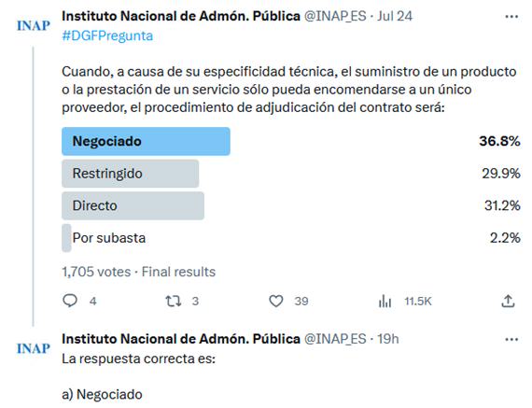This screenshot has width=532, height=408.
Task: Click the share icon on poll tweet
Action: [508, 301]
